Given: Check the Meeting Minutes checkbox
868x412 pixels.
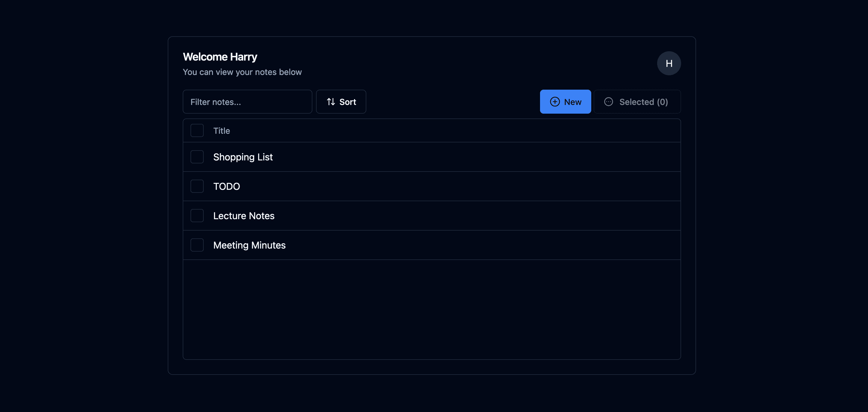Looking at the screenshot, I should point(197,245).
